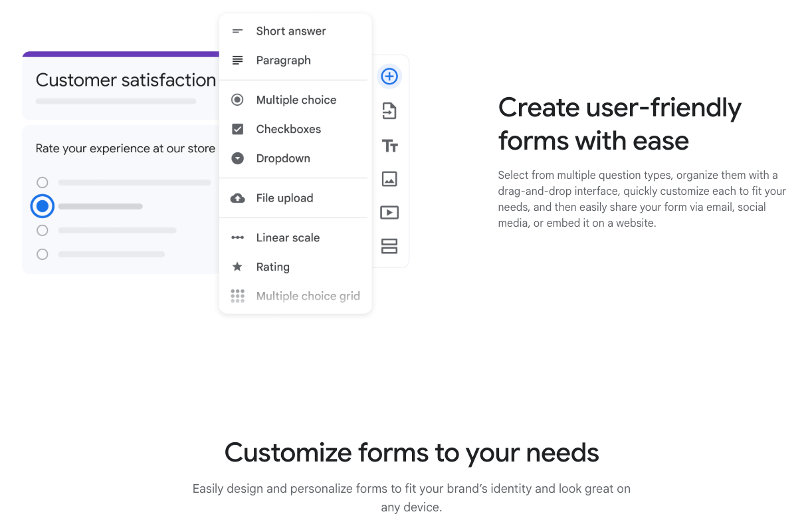Select Short answer from the question menu
Image resolution: width=812 pixels, height=532 pixels.
pyautogui.click(x=291, y=31)
